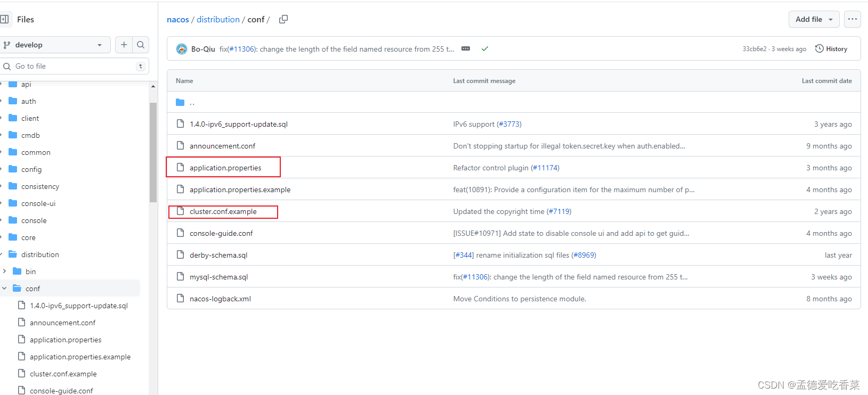Click the plus add file icon
The image size is (868, 395).
click(x=124, y=45)
